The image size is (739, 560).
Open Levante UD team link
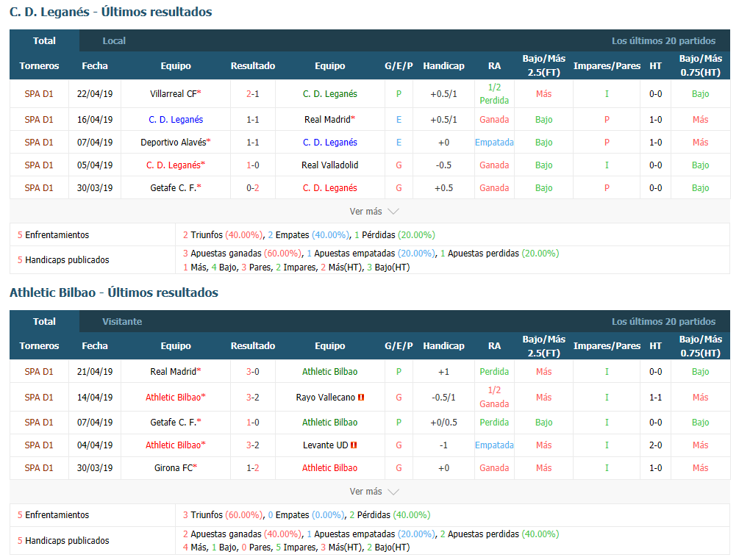pyautogui.click(x=326, y=445)
